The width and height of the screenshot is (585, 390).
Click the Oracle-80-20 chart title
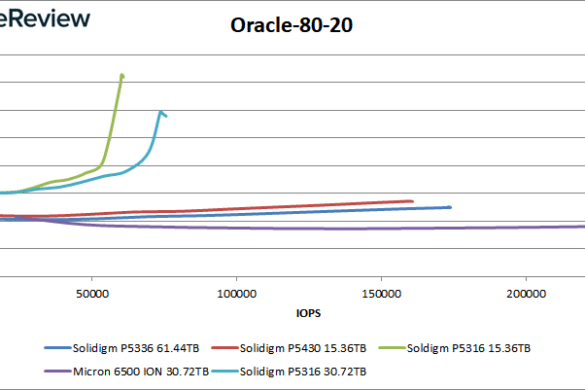click(291, 25)
